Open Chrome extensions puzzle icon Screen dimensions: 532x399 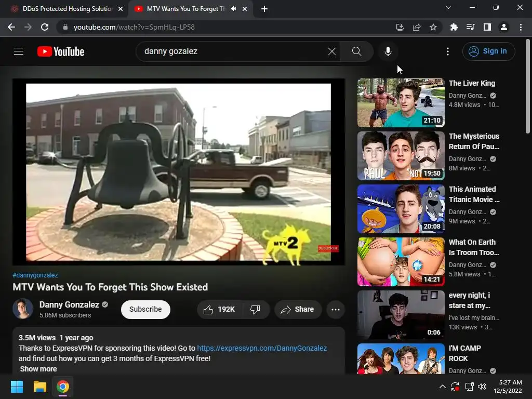pos(454,27)
